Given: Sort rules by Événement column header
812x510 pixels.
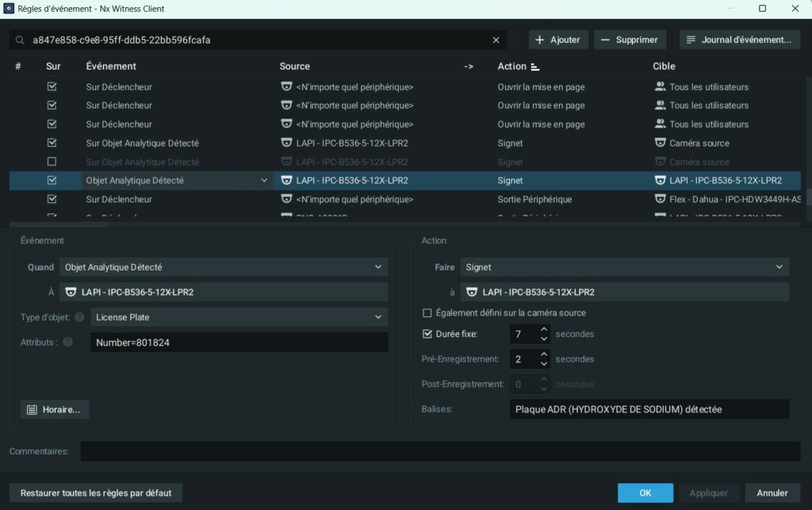Looking at the screenshot, I should tap(111, 67).
